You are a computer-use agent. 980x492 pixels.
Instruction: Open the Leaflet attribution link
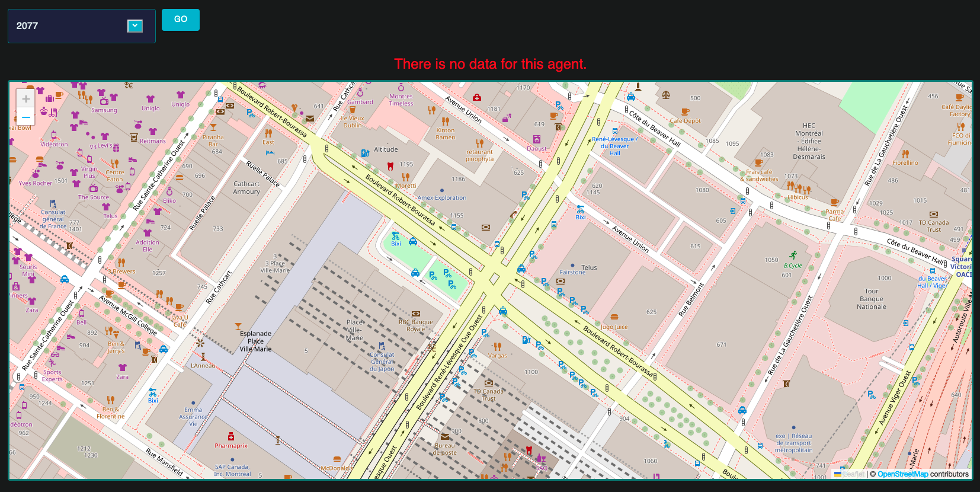(x=850, y=474)
